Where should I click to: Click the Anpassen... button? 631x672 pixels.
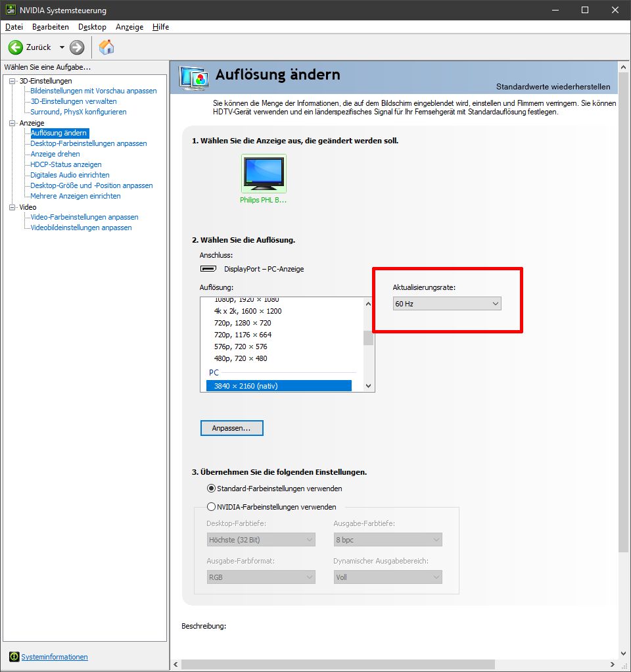[x=232, y=428]
